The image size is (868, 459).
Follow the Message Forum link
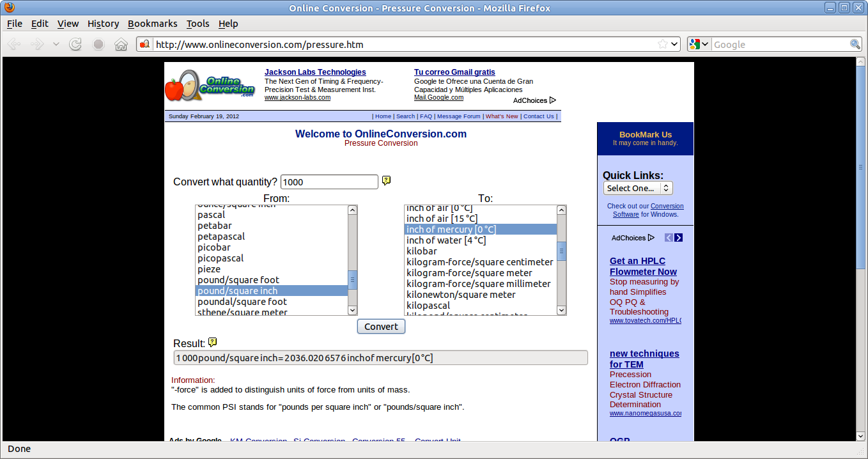coord(458,116)
